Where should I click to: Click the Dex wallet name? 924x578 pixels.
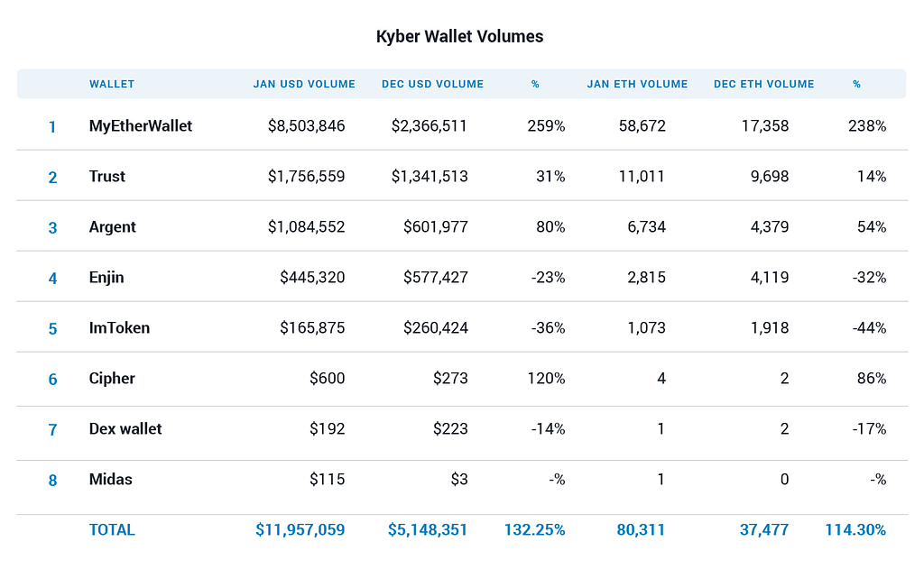[x=125, y=429]
